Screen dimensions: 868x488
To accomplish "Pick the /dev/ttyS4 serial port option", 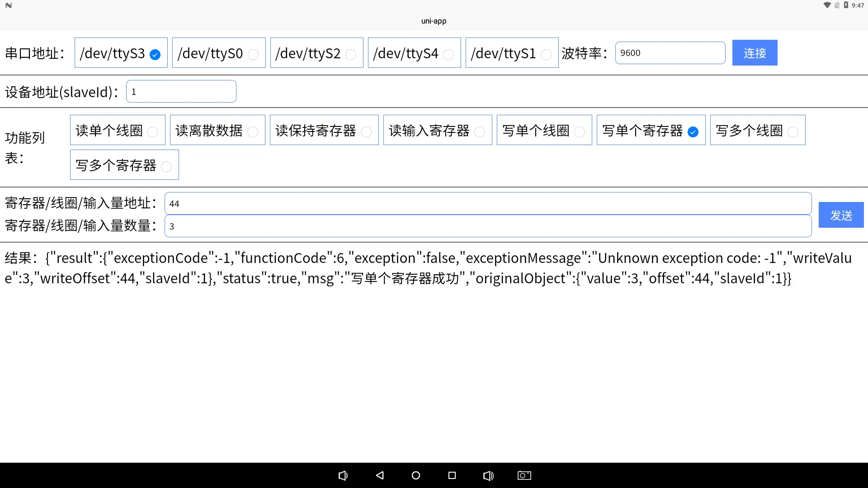I will [414, 53].
